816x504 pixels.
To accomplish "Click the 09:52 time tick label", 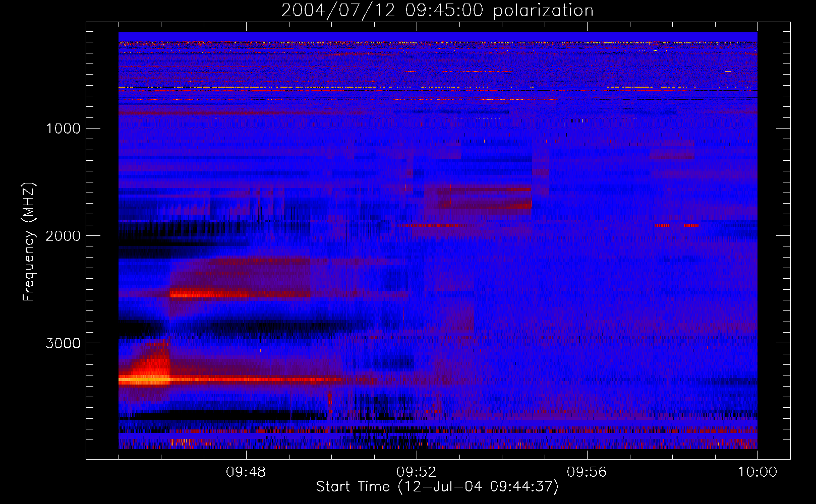I will 417,472.
